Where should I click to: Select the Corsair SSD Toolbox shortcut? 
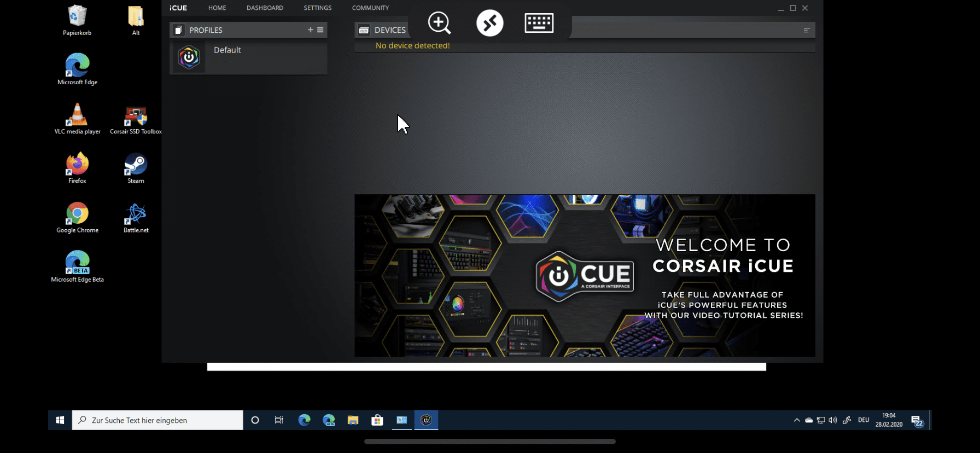tap(136, 120)
